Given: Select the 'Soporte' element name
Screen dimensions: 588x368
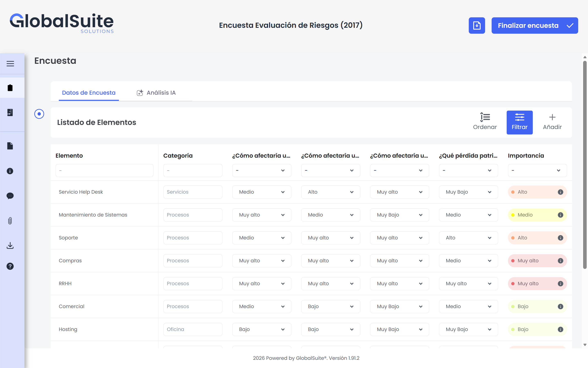Looking at the screenshot, I should pos(68,238).
